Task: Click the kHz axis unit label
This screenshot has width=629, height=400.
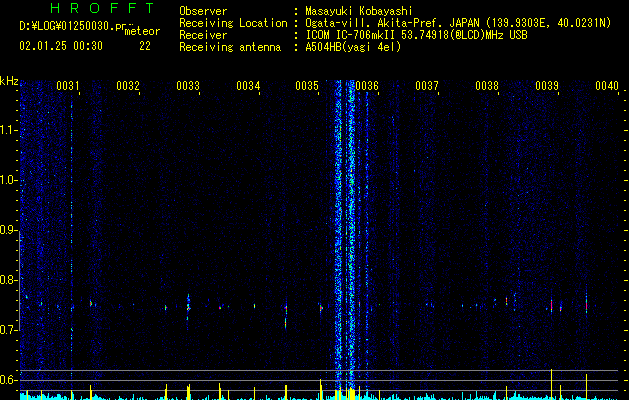Action: 9,81
